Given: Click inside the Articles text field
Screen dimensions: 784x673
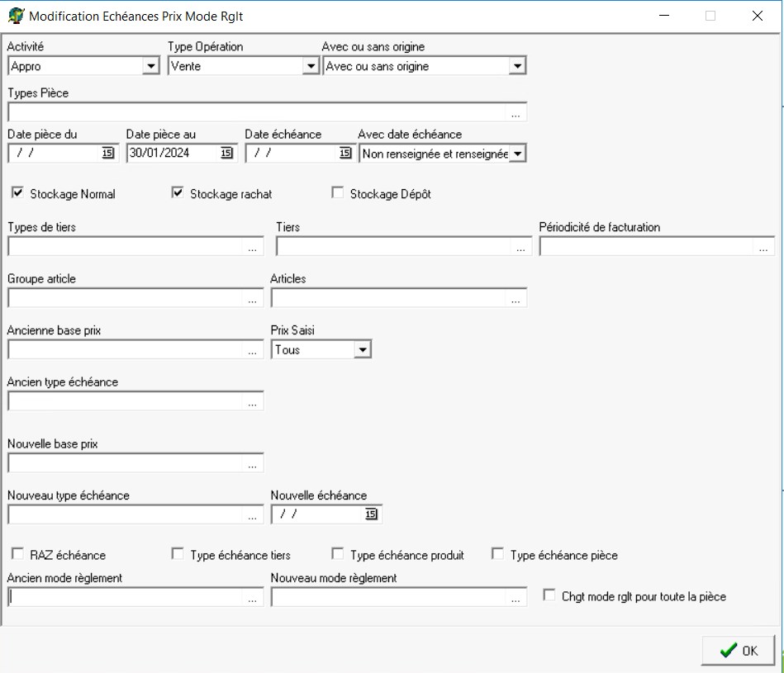Looking at the screenshot, I should [x=388, y=299].
